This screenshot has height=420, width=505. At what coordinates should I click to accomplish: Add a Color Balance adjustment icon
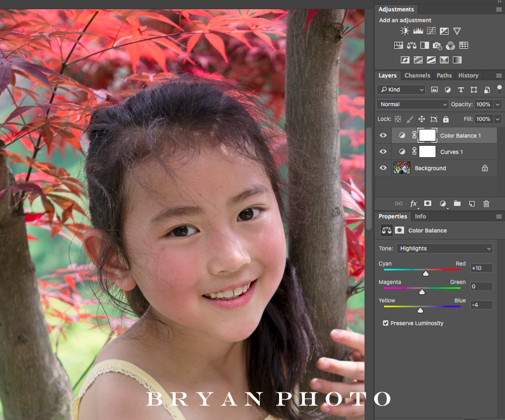(412, 46)
